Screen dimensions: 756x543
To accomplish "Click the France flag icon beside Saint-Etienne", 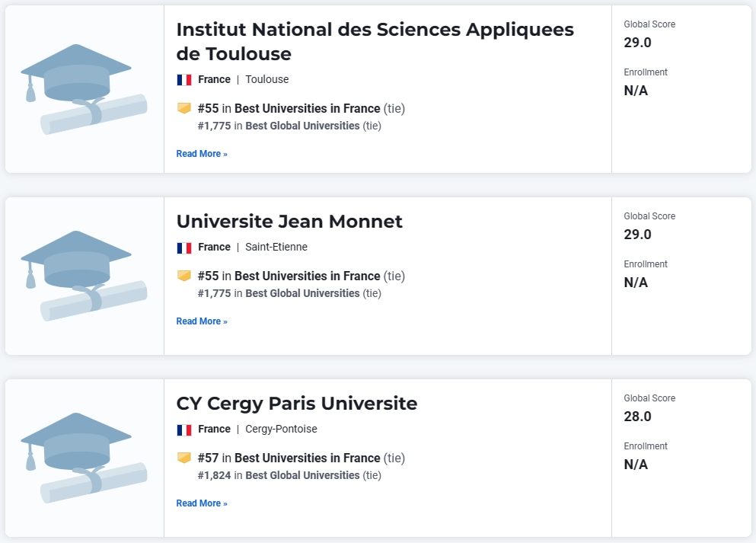I will point(184,248).
